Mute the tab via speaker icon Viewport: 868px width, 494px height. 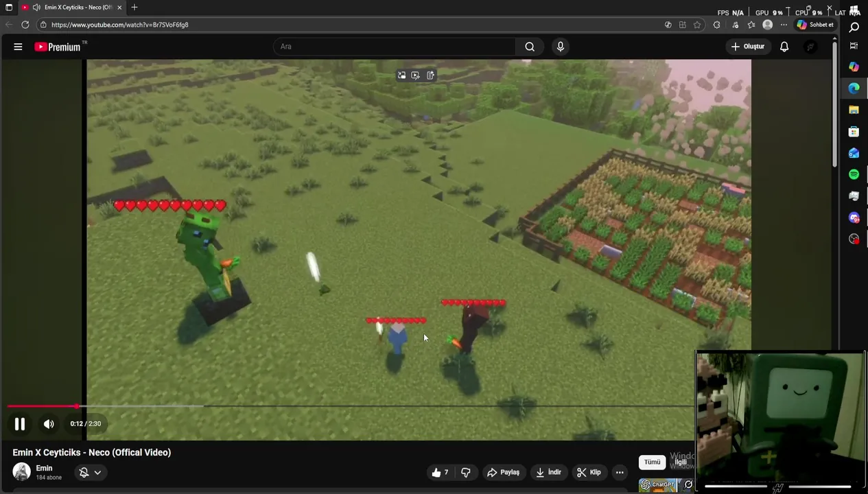[36, 7]
